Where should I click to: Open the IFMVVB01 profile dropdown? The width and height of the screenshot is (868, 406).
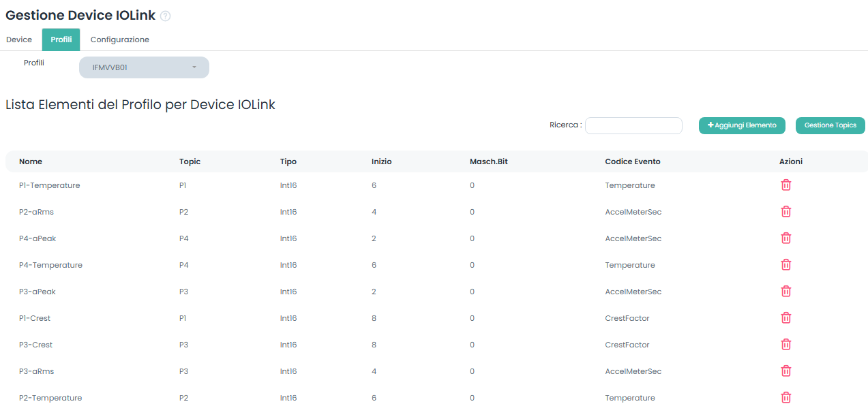(x=144, y=67)
